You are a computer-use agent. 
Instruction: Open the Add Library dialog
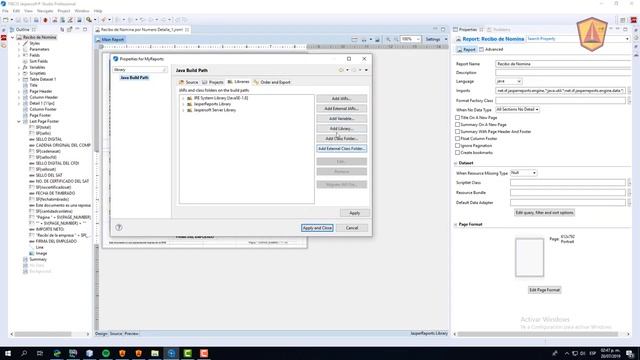(341, 129)
